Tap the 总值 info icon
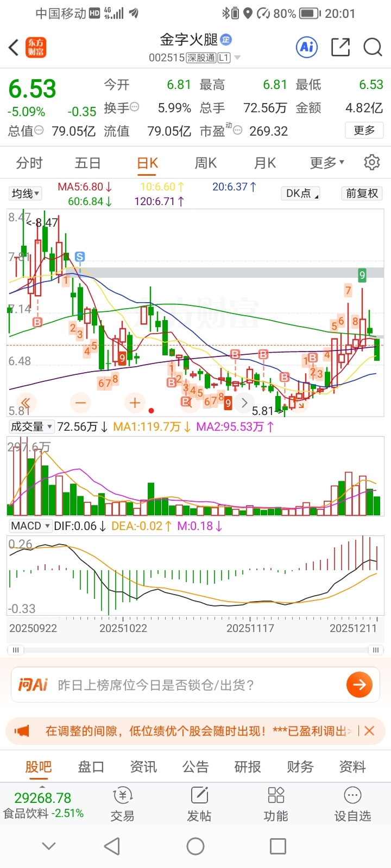Viewport: 391px width, 868px height. (39, 130)
